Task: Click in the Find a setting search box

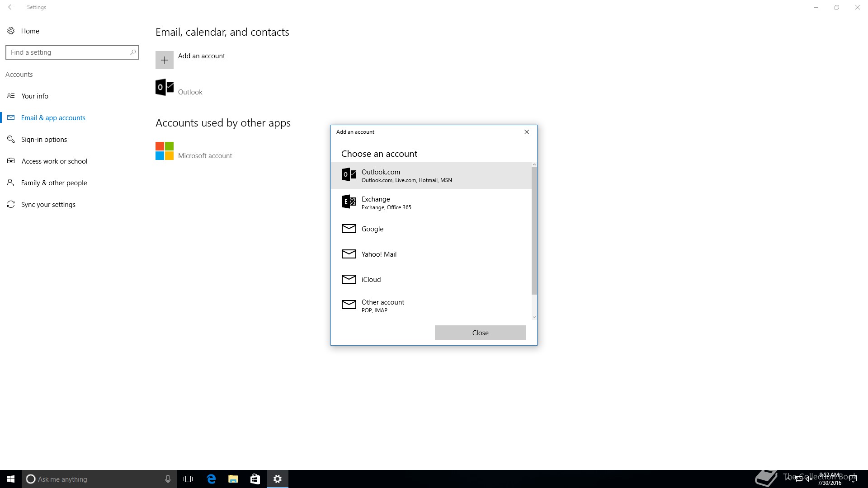Action: pyautogui.click(x=72, y=52)
